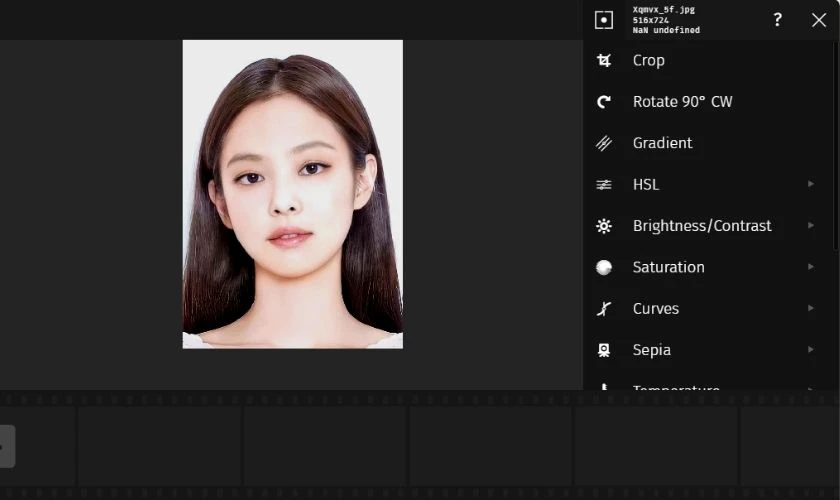Image resolution: width=840 pixels, height=500 pixels.
Task: Close the editing tools panel
Action: pyautogui.click(x=819, y=20)
